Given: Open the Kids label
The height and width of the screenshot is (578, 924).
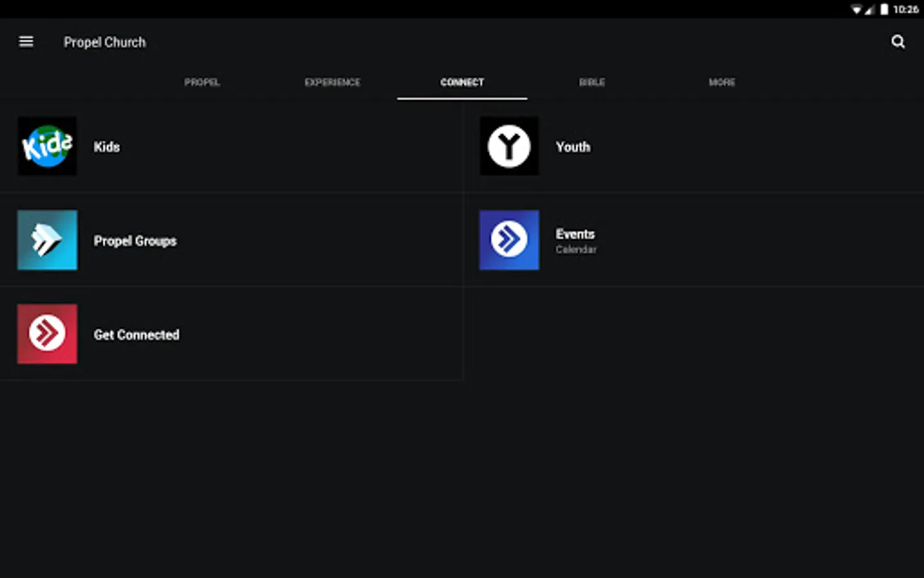Looking at the screenshot, I should [x=107, y=147].
